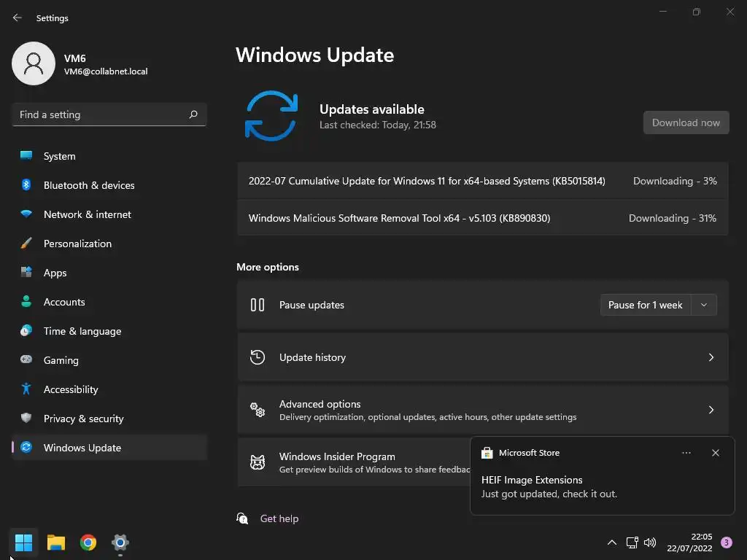
Task: Go to Network & internet
Action: click(x=109, y=214)
